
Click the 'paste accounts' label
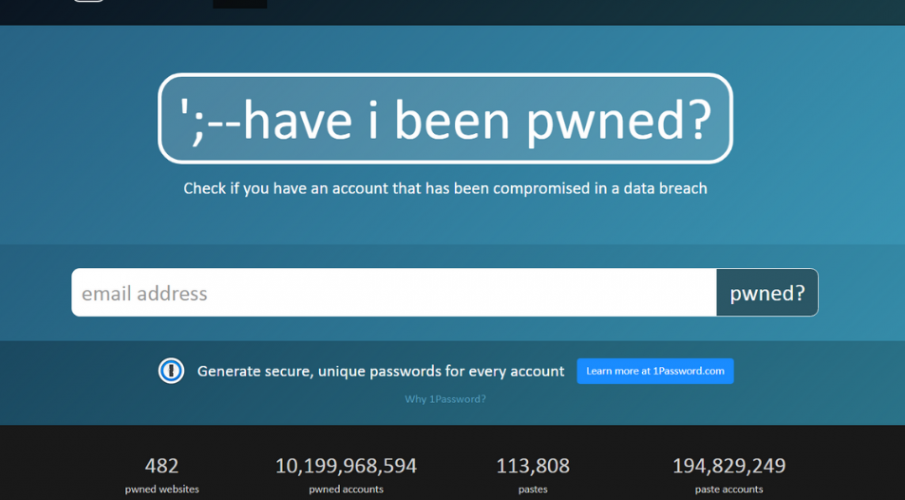[x=729, y=489]
